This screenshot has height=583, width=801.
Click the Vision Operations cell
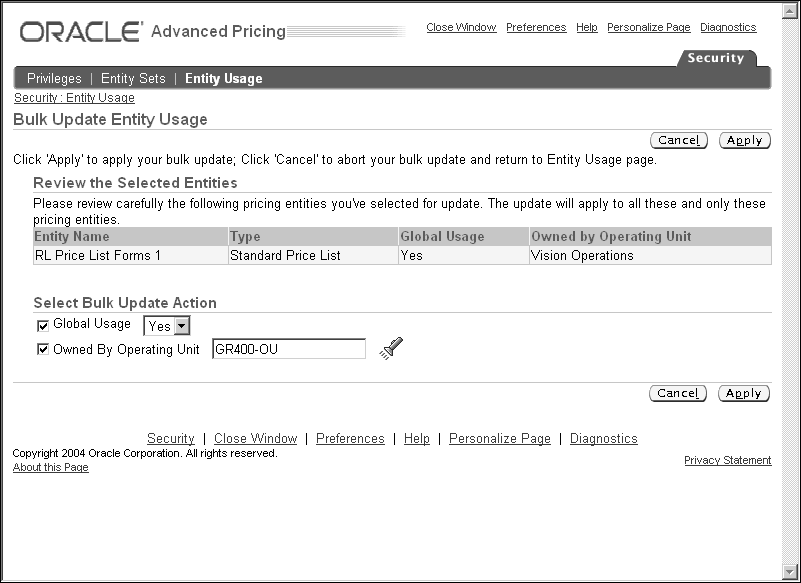(650, 255)
